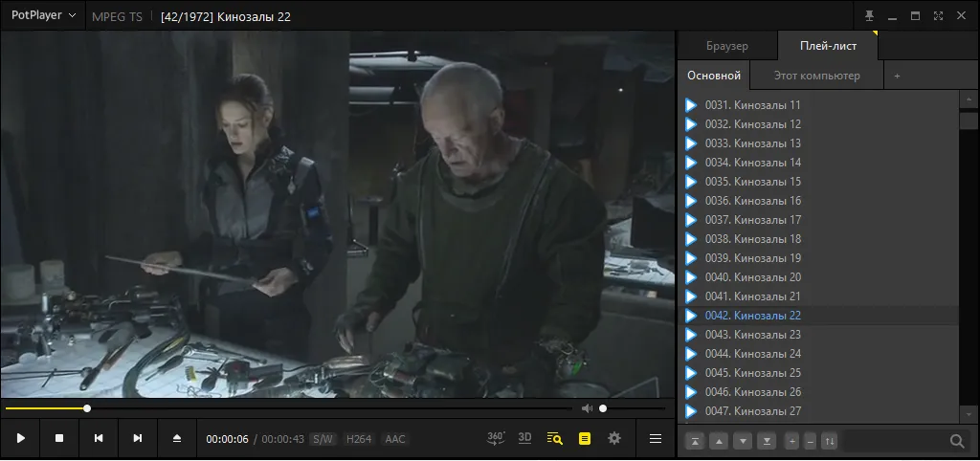Click the elapsed time 00:00:06 display

coord(228,439)
